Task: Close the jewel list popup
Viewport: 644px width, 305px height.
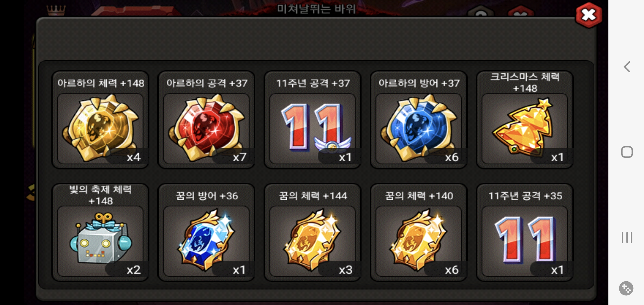Action: click(589, 15)
